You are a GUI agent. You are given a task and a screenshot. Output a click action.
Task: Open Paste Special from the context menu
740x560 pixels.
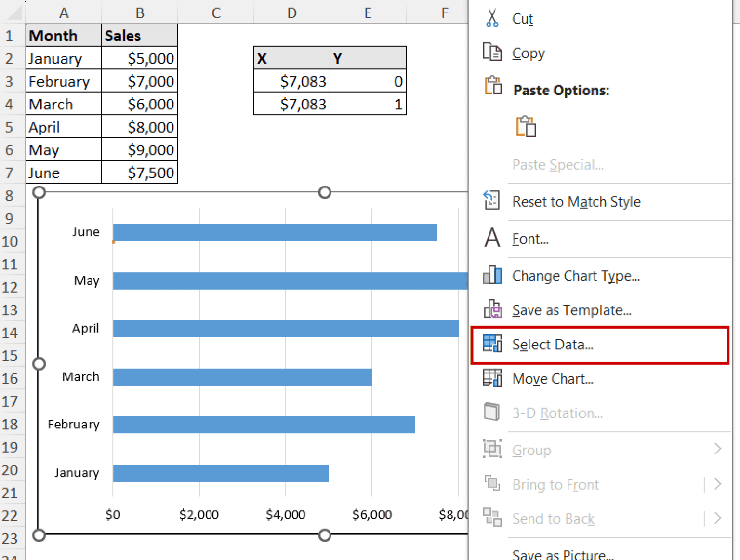pyautogui.click(x=558, y=164)
